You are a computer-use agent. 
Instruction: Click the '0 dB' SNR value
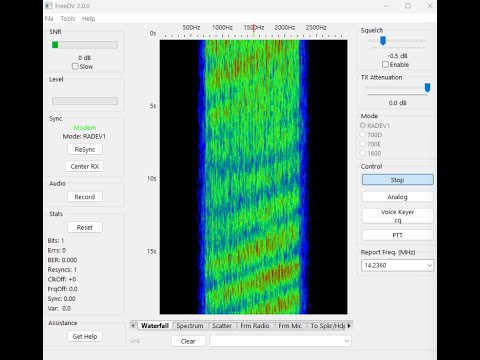85,58
